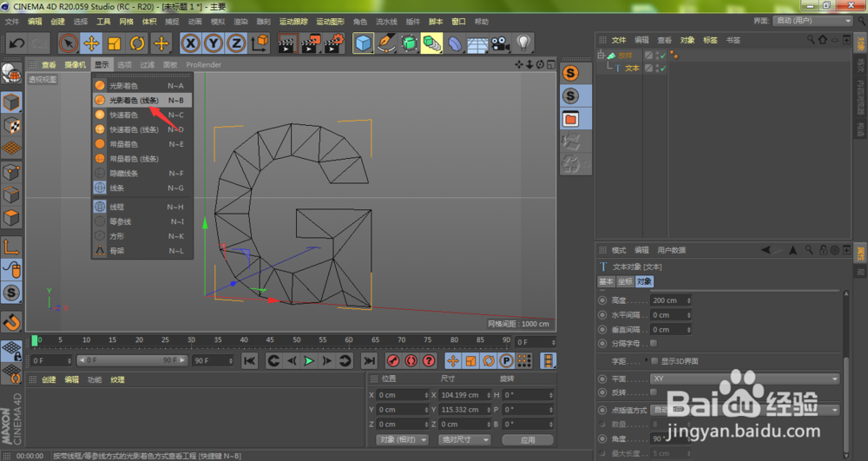Select the Live Selection tool

pyautogui.click(x=69, y=43)
